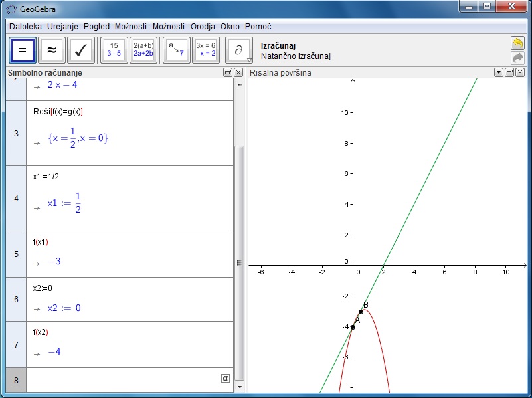The width and height of the screenshot is (532, 398).
Task: Select the Solve tool (3x = 6)
Action: [x=206, y=50]
